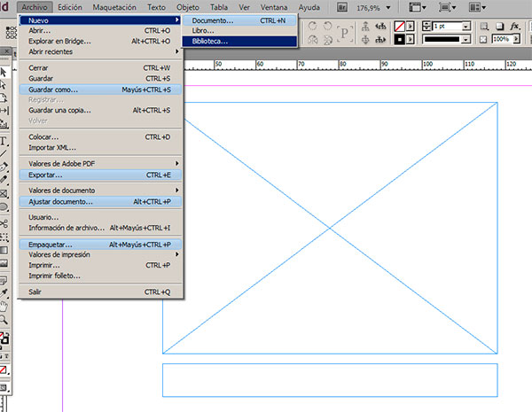532x412 pixels.
Task: Select the Gradient Feather tool
Action: (x=4, y=263)
